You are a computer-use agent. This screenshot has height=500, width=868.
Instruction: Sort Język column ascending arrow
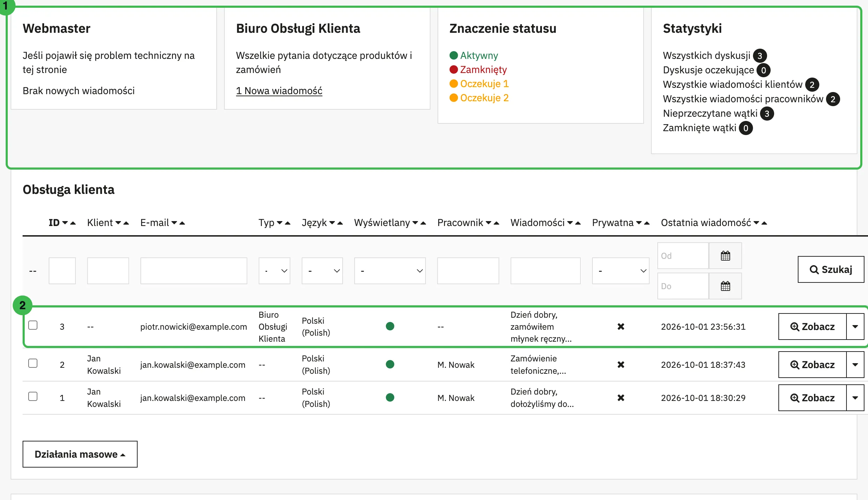(x=340, y=223)
